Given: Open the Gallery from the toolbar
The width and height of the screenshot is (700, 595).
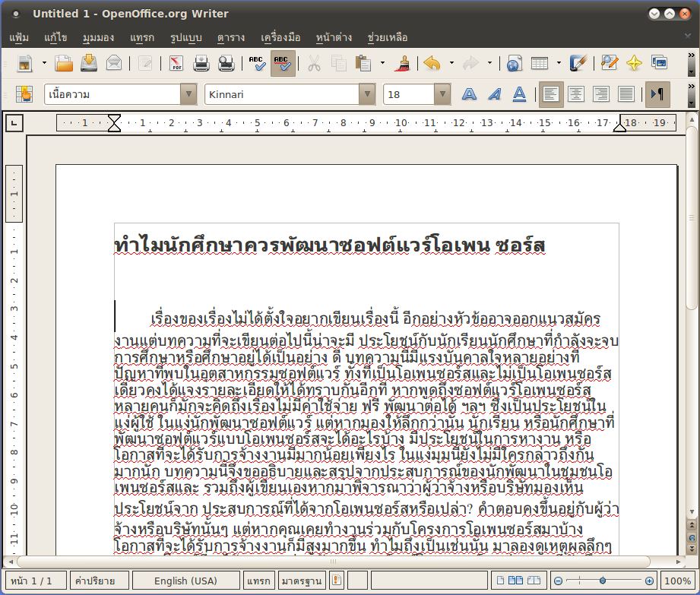Looking at the screenshot, I should tap(659, 63).
